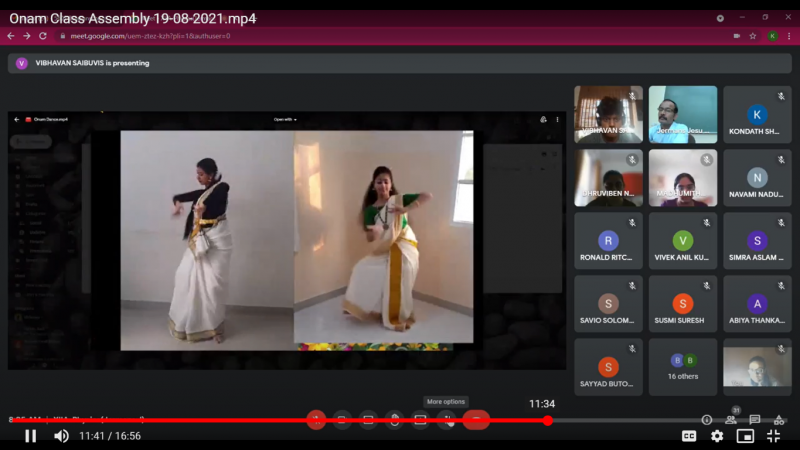Screen dimensions: 800x450
Task: Click the VIBHAVAN SAIBUVIS is presenting banner
Action: [399, 63]
